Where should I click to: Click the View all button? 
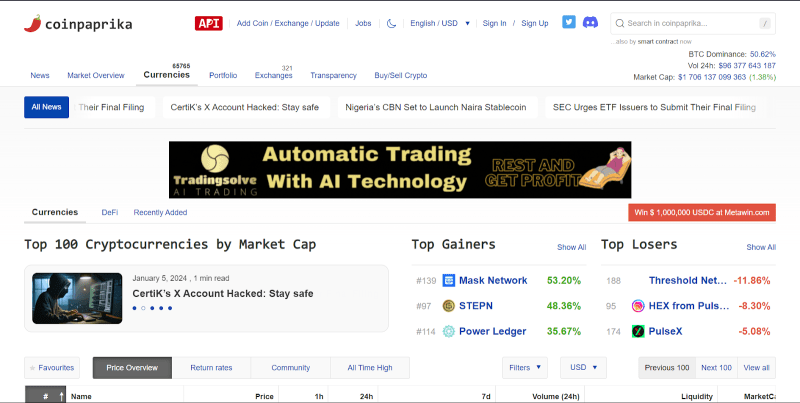(x=757, y=368)
